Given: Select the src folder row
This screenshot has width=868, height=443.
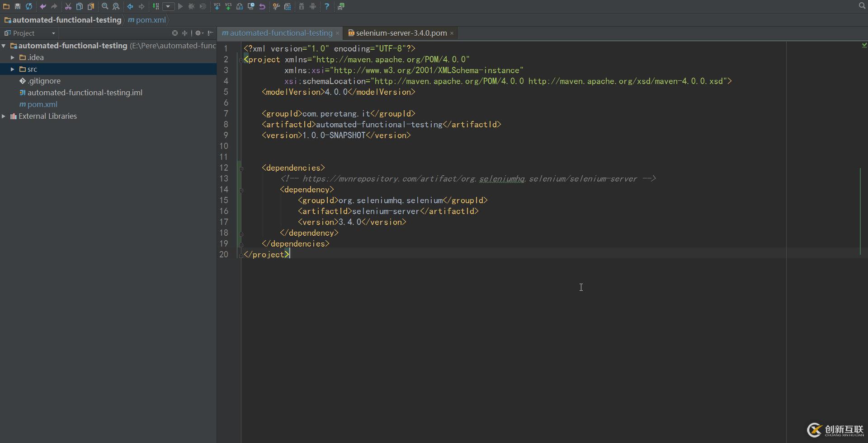Looking at the screenshot, I should [108, 69].
